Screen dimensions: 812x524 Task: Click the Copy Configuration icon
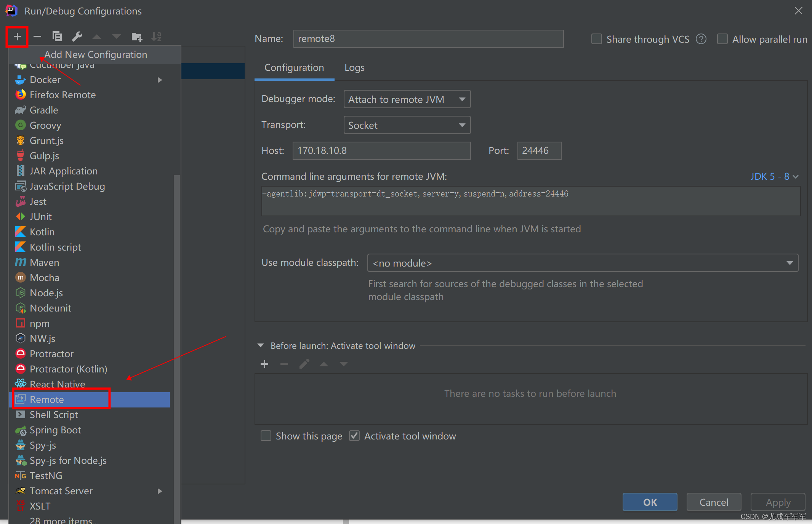(57, 37)
